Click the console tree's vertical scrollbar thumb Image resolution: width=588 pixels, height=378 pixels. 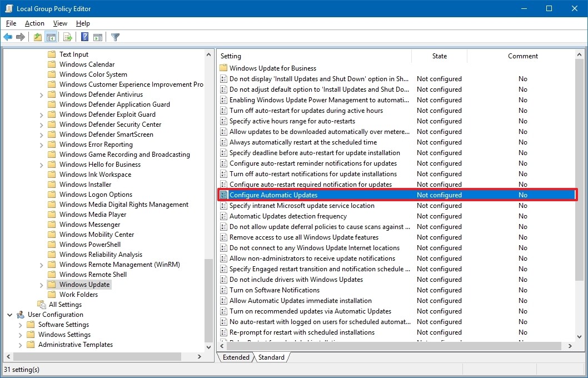(x=208, y=301)
